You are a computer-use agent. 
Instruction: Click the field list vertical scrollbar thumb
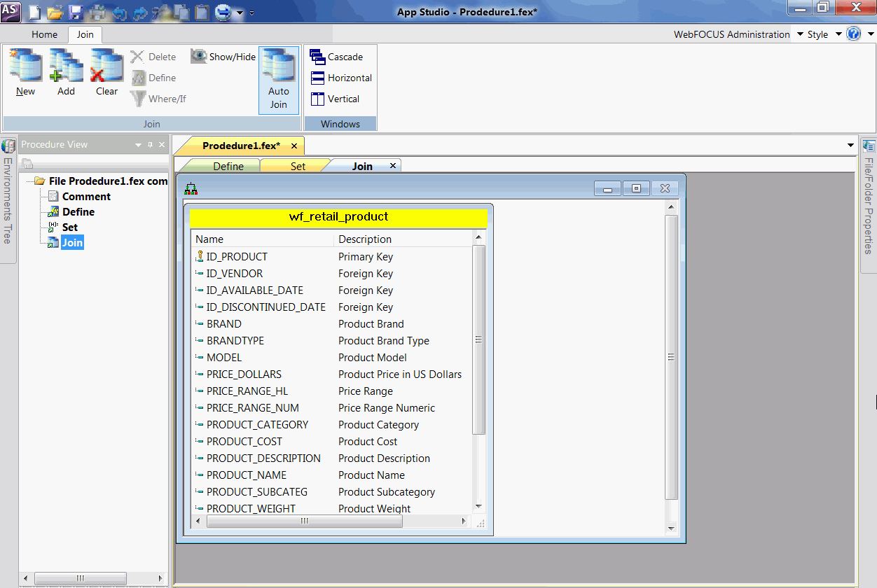(479, 339)
